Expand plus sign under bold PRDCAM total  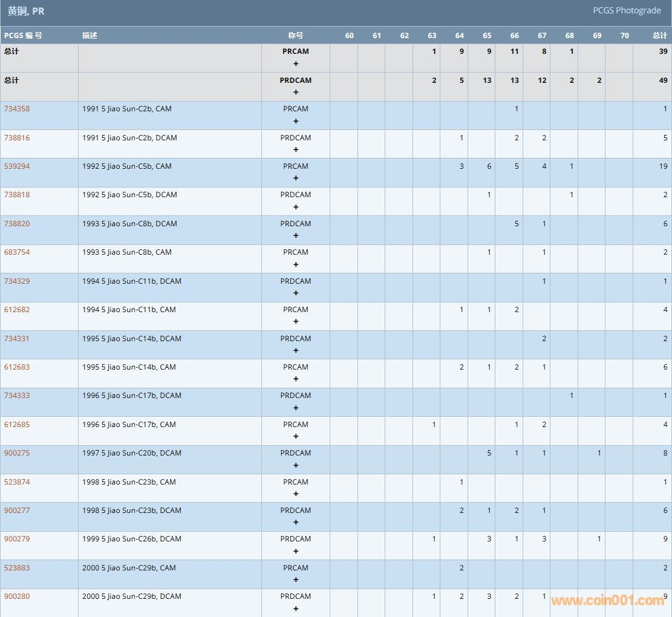point(296,93)
